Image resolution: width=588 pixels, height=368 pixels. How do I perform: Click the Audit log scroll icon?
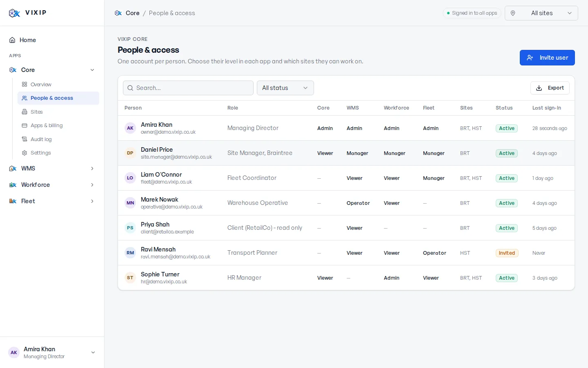24,139
